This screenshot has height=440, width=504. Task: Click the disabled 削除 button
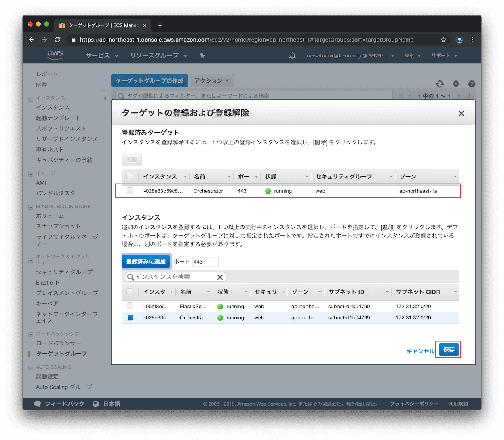(x=132, y=159)
